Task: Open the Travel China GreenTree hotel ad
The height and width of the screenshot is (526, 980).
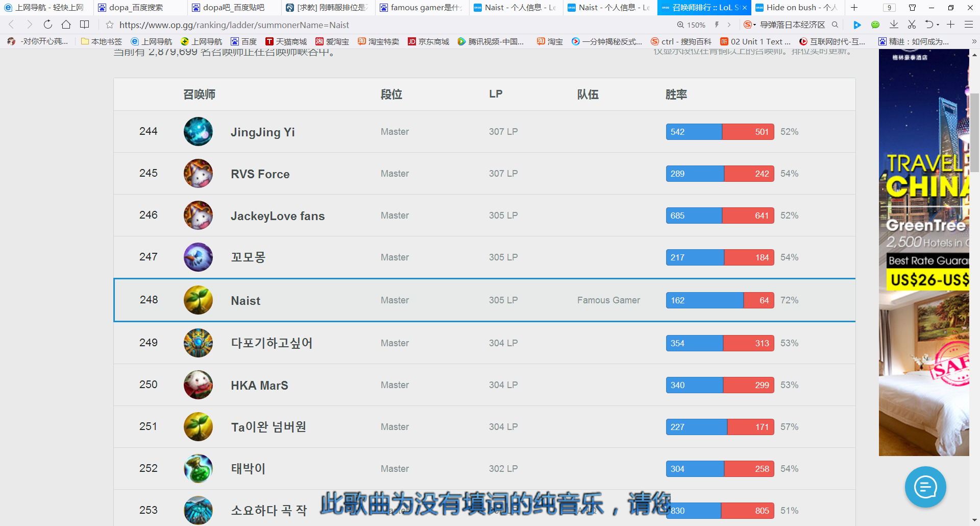Action: [x=924, y=252]
